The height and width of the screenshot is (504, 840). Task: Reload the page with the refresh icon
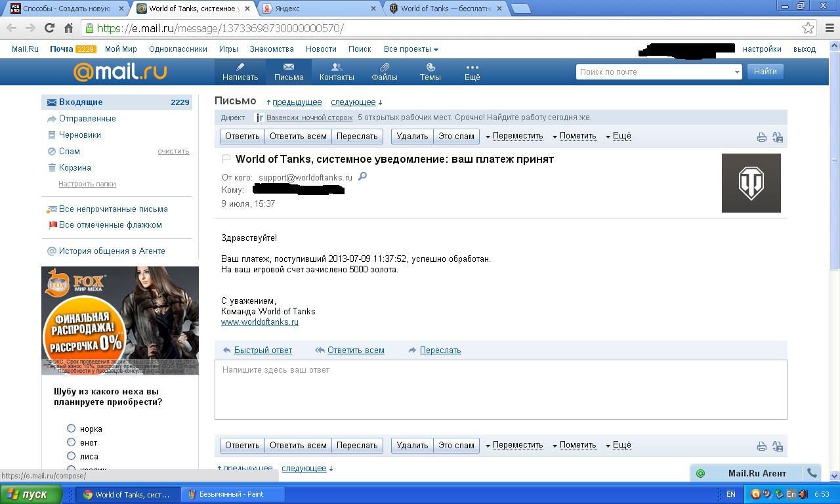pos(49,28)
